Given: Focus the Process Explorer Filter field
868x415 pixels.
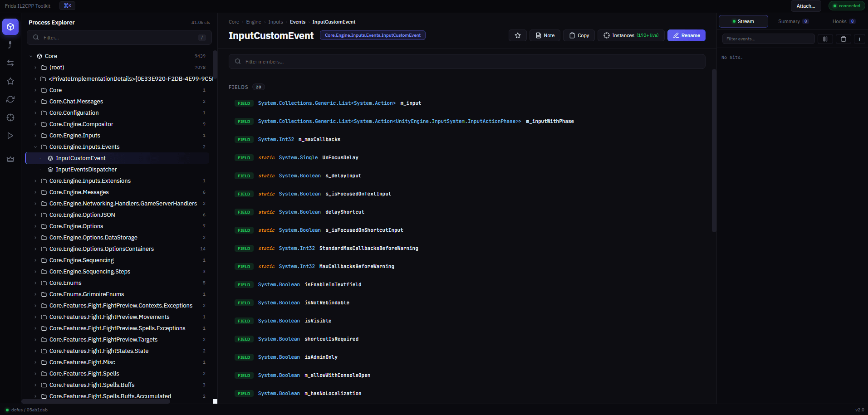Looking at the screenshot, I should click(x=119, y=38).
